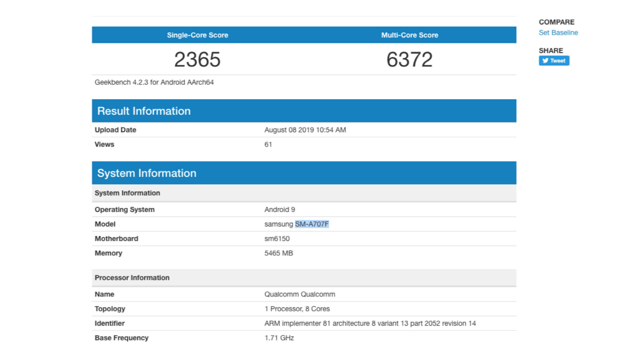The width and height of the screenshot is (644, 361).
Task: Click the Processor Information subheading
Action: 132,278
